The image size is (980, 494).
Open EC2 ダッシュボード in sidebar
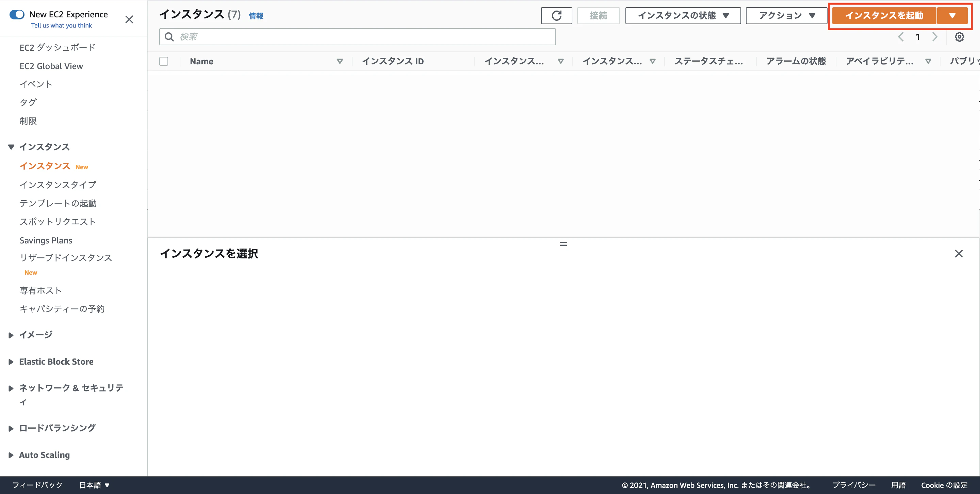(x=58, y=48)
